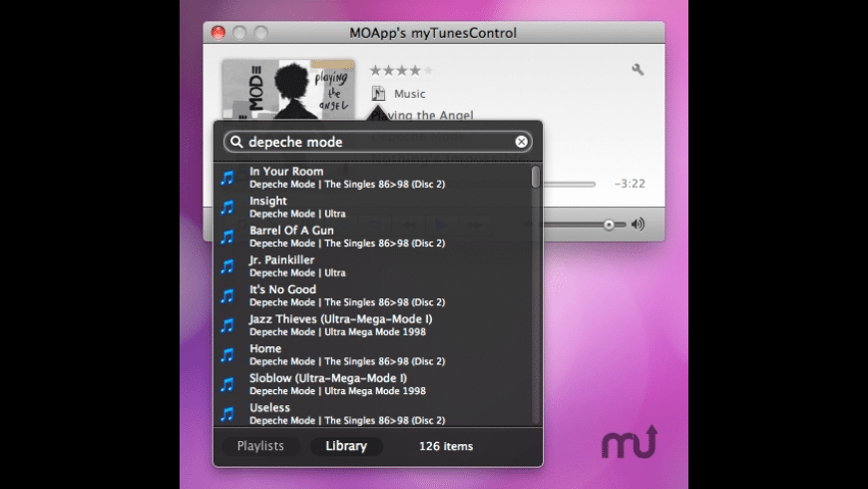The width and height of the screenshot is (868, 489).
Task: Select song It's No Good
Action: [372, 295]
